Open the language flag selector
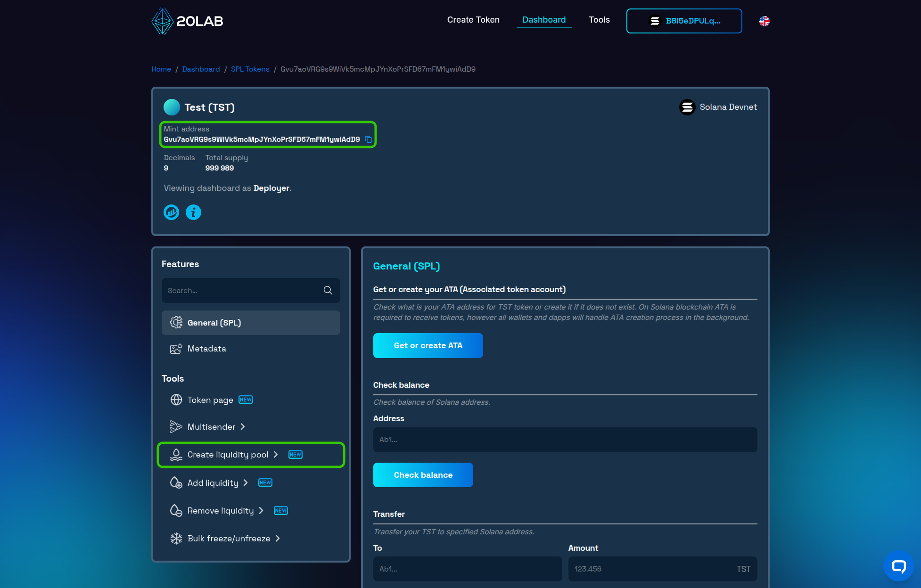 click(x=764, y=21)
